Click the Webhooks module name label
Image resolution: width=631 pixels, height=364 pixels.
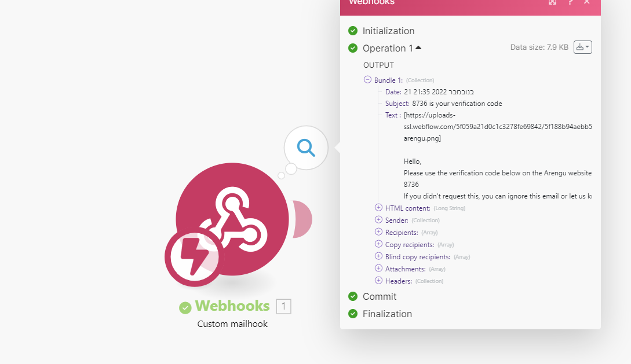[232, 306]
